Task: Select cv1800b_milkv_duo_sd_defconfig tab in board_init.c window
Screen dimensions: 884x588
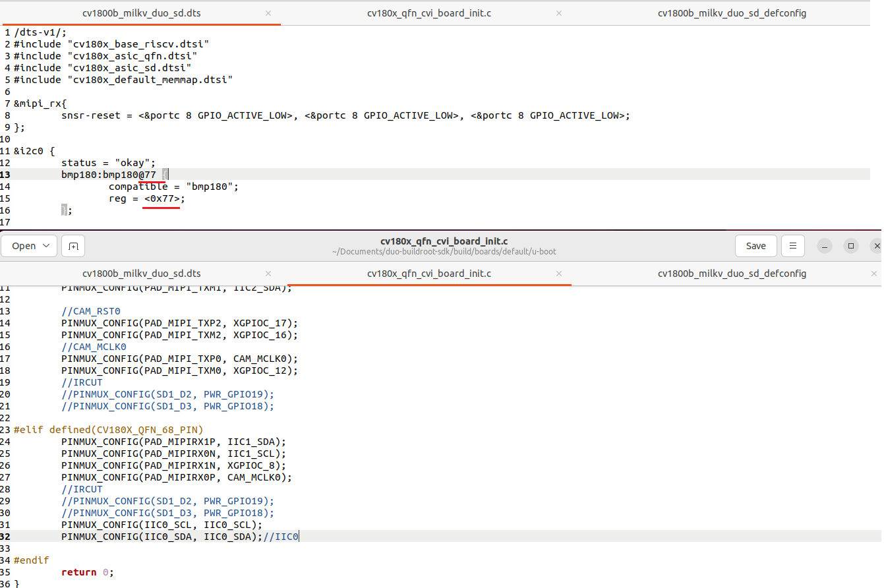Action: (732, 274)
